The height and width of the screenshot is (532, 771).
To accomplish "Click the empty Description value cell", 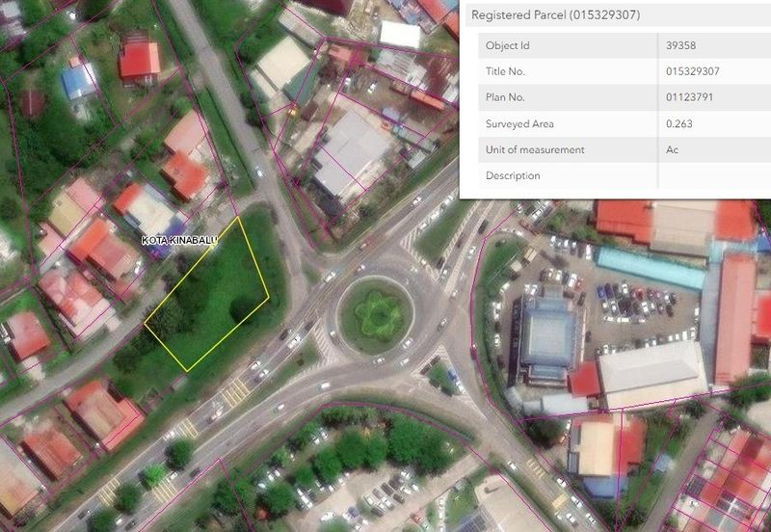I will pyautogui.click(x=713, y=175).
